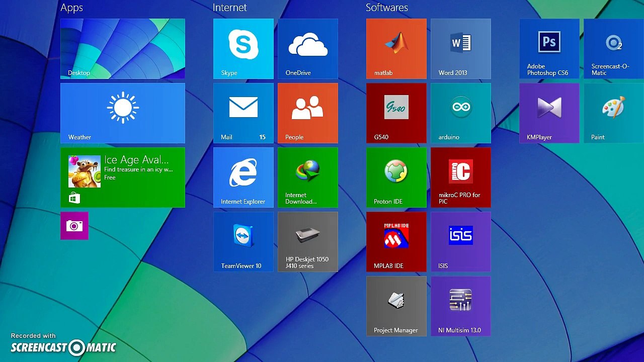Open KMPlayer

549,113
